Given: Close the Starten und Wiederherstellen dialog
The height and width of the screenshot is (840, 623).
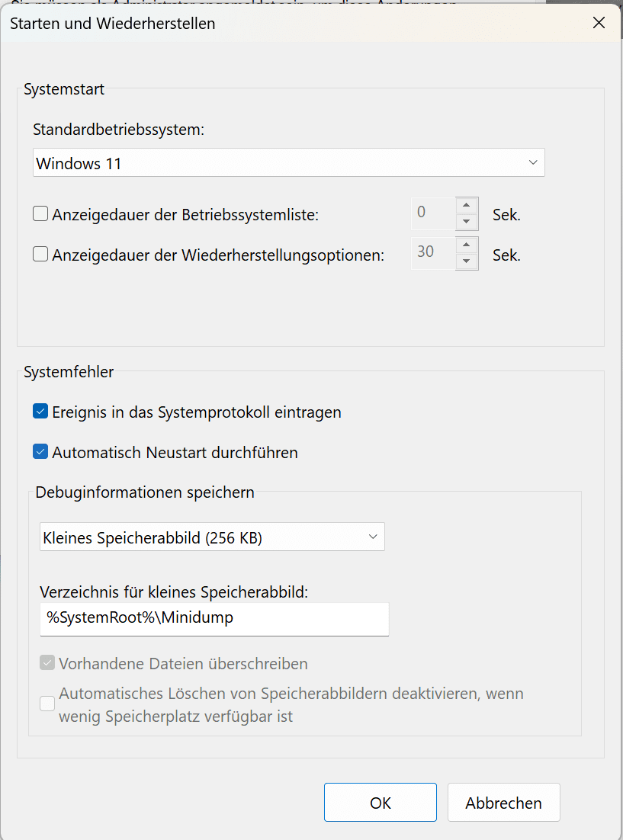Looking at the screenshot, I should coord(599,23).
